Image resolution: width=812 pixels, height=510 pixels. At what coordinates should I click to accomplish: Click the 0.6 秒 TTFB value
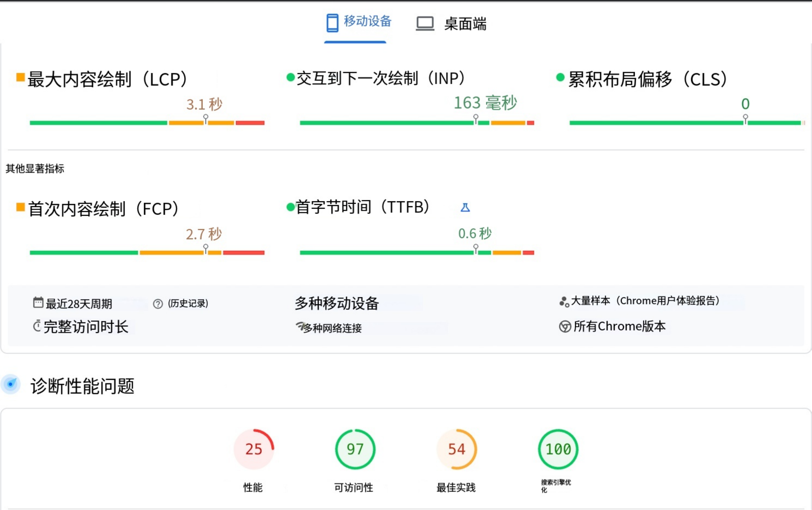pos(475,233)
